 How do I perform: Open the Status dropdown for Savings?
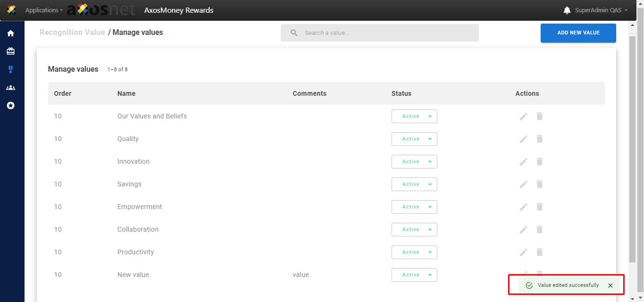click(x=414, y=184)
